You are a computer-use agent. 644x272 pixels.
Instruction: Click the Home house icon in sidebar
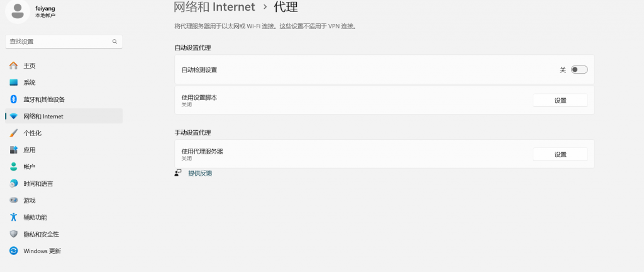14,65
